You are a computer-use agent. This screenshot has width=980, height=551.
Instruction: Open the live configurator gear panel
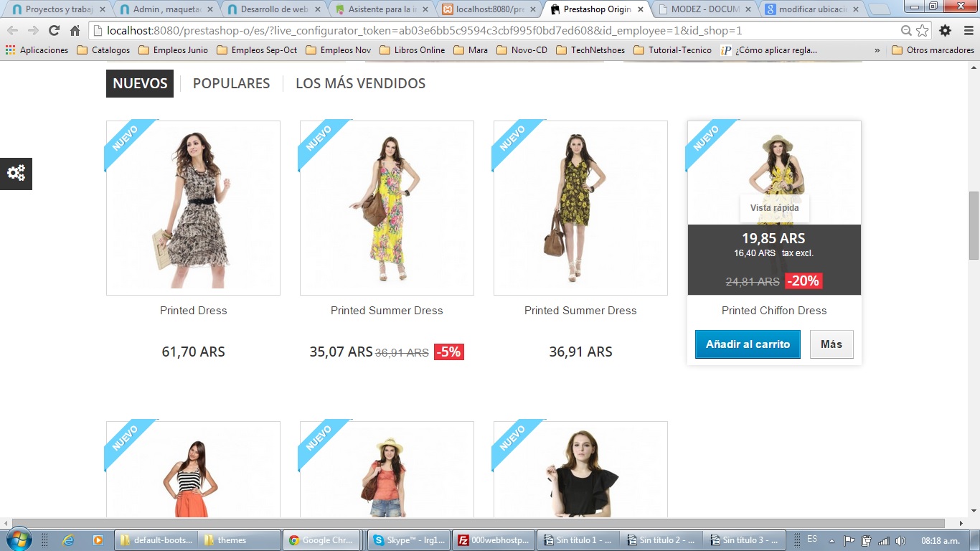click(16, 173)
